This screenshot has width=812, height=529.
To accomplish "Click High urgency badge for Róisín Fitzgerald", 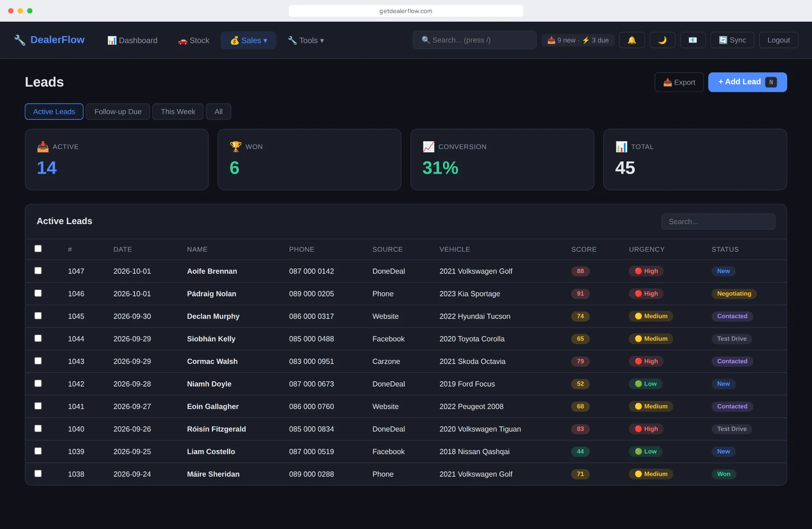I will point(646,429).
